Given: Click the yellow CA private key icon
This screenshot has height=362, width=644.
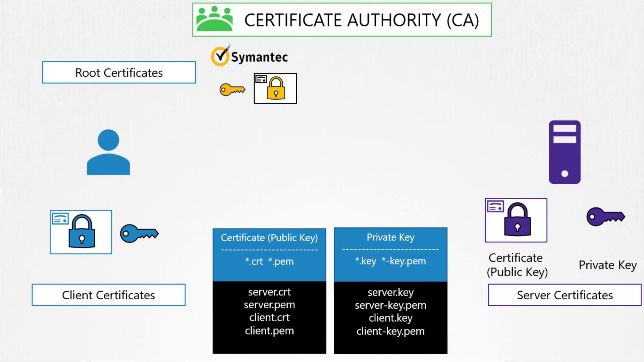Looking at the screenshot, I should (x=232, y=90).
